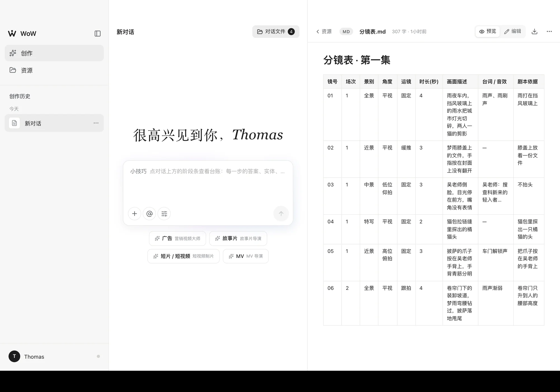The image size is (560, 392).
Task: Select the 特写 cell in row 04
Action: pos(369,229)
